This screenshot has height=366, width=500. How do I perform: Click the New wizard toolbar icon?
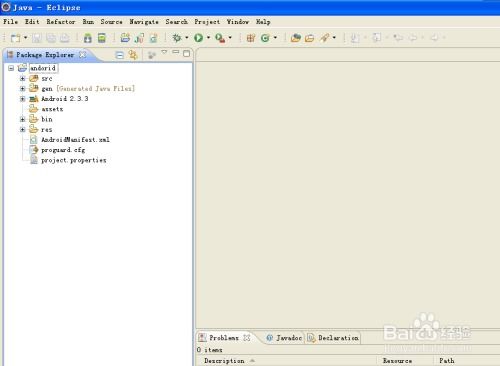[15, 38]
